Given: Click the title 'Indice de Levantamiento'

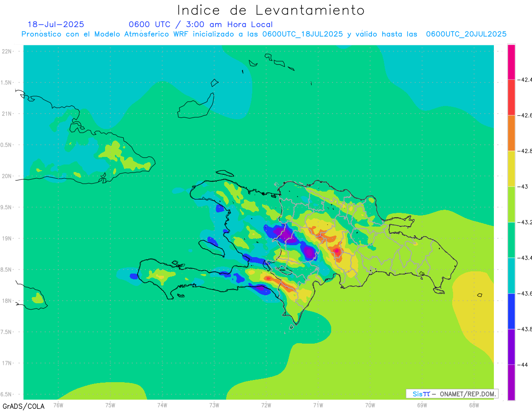Looking at the screenshot, I should tap(271, 10).
